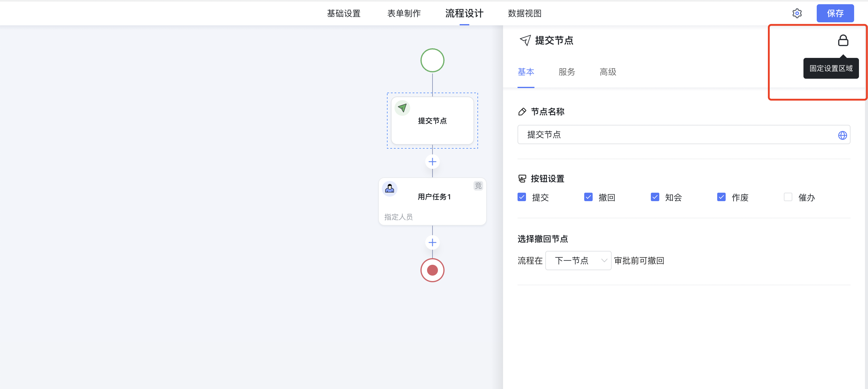Click the plus button below 提交节点

point(432,162)
